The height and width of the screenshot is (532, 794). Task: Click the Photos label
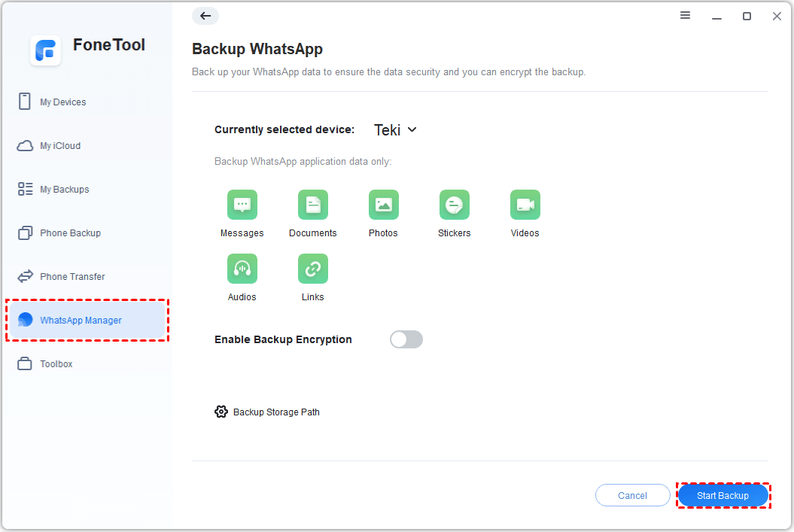[x=383, y=233]
